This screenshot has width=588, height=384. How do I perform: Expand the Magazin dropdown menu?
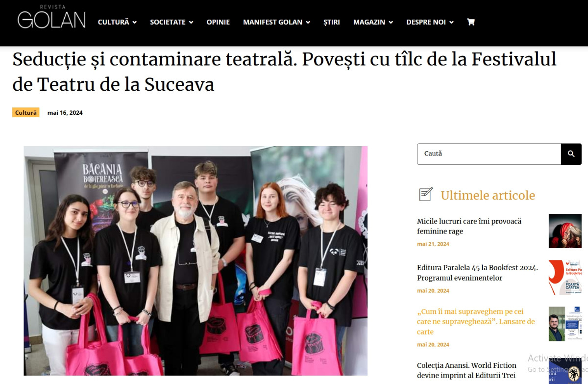(373, 22)
